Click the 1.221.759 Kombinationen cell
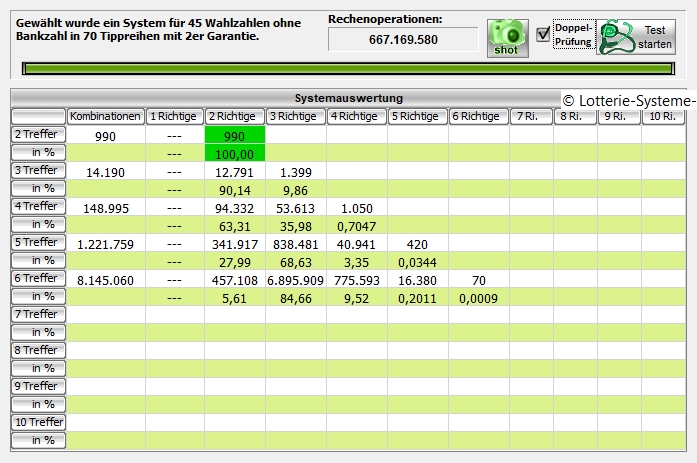 pos(106,244)
